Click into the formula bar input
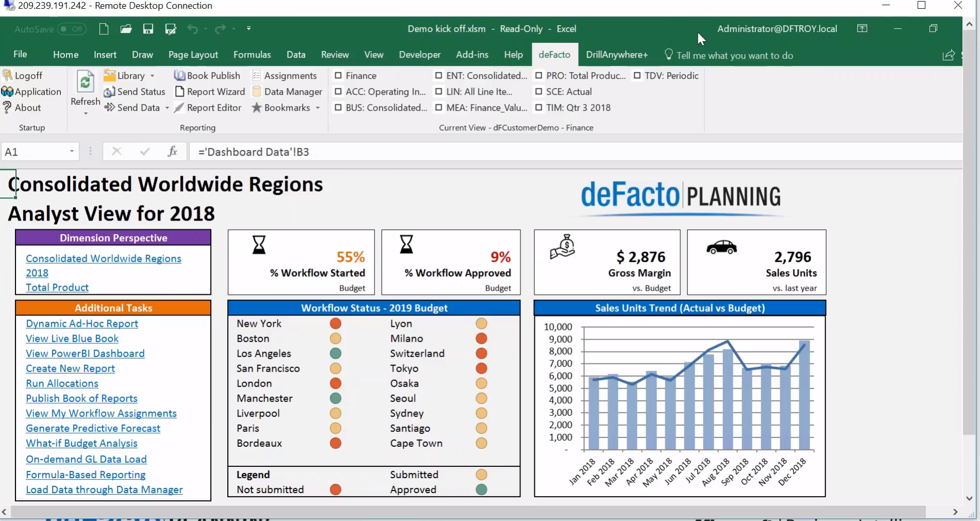980x521 pixels. click(576, 152)
